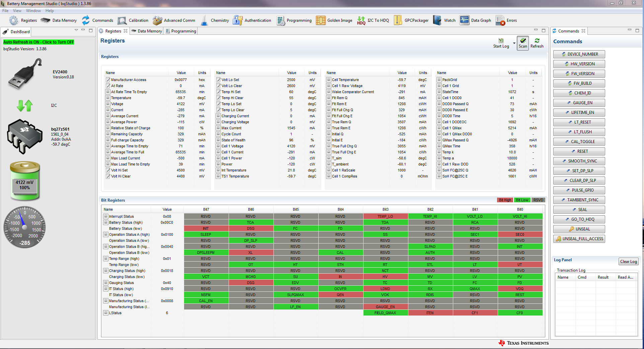This screenshot has height=349, width=644.
Task: Open the I2C To HDQ tool
Action: tap(373, 20)
